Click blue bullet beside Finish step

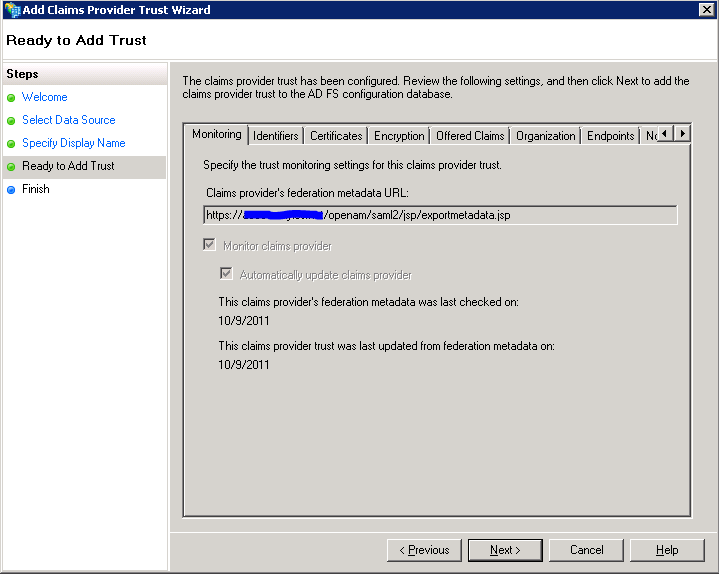[x=11, y=190]
